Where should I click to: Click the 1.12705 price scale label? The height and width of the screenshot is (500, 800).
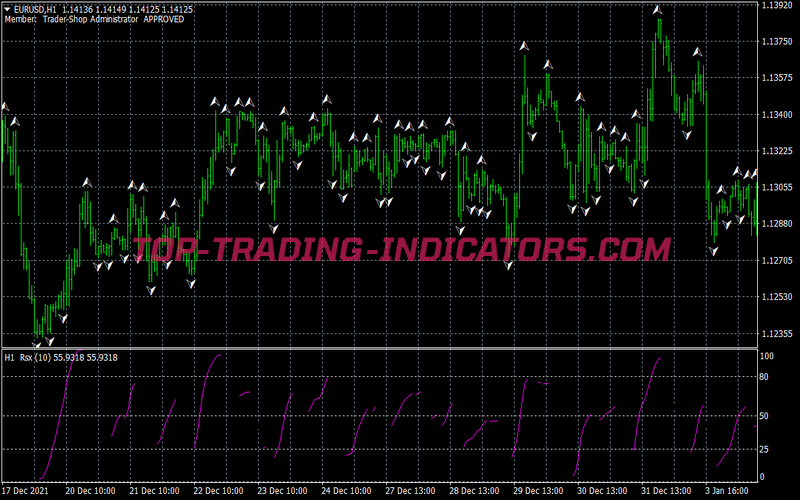(777, 261)
